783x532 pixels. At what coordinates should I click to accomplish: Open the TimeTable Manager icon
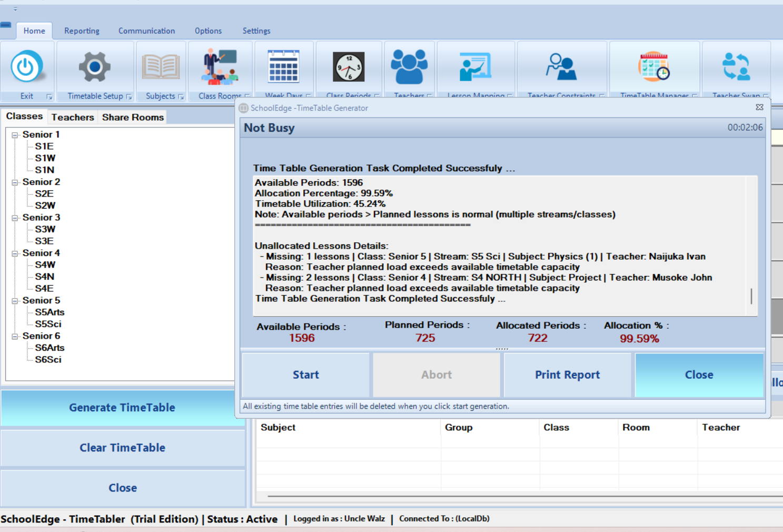click(x=654, y=67)
